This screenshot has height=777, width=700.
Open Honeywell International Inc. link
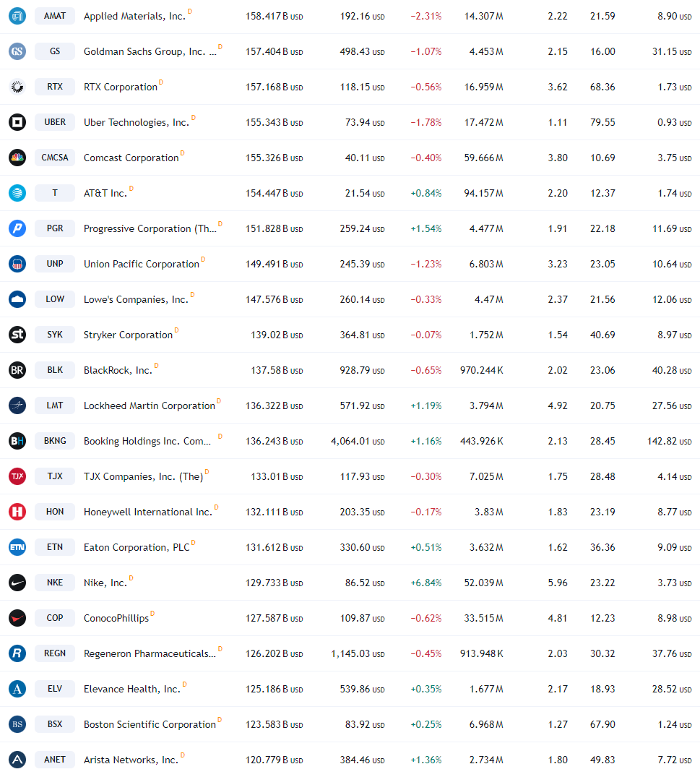coord(147,512)
